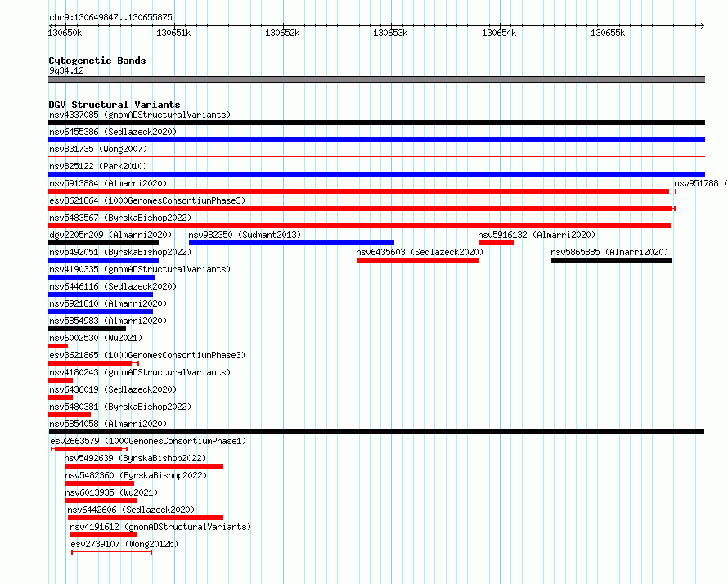
Task: Open esv2663579 (1000GenomesConsortiumPhase1) label
Action: click(x=148, y=441)
